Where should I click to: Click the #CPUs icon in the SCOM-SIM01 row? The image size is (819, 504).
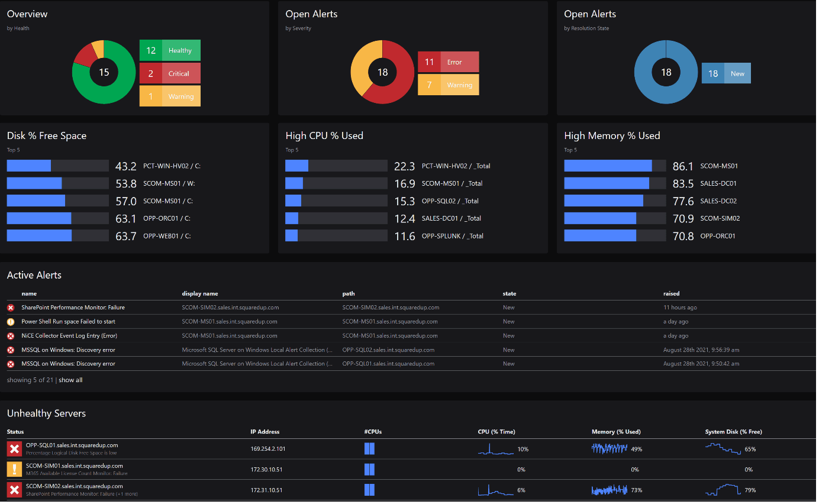369,470
